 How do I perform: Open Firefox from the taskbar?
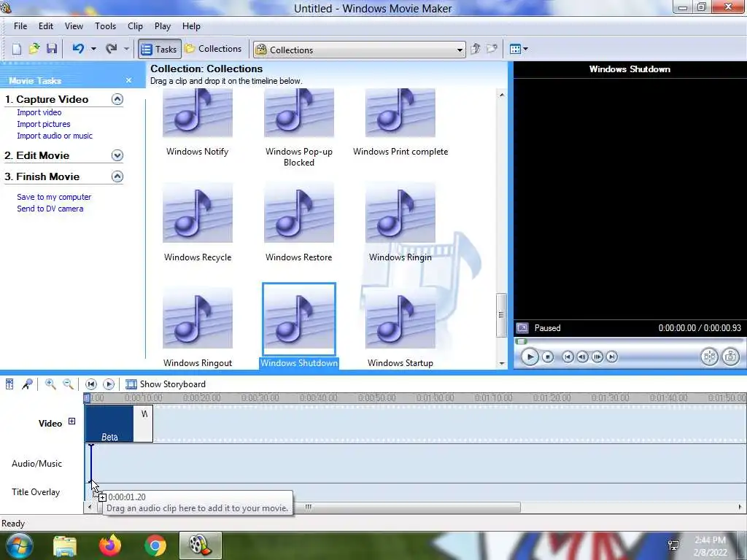pos(110,545)
